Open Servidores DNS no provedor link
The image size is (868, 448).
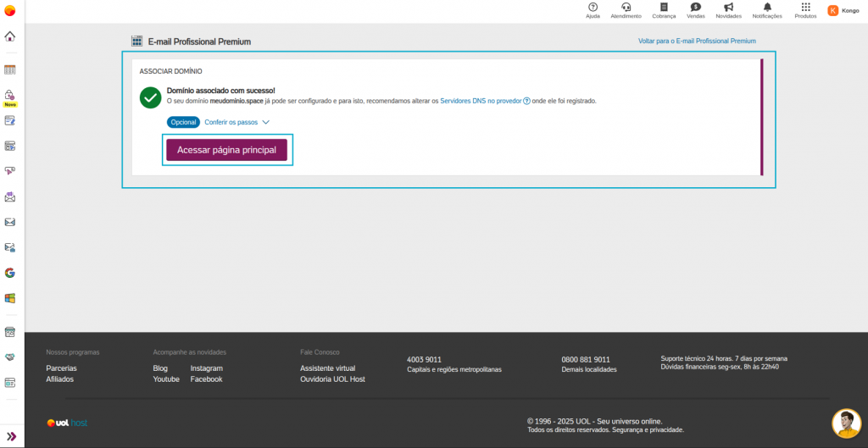click(481, 102)
